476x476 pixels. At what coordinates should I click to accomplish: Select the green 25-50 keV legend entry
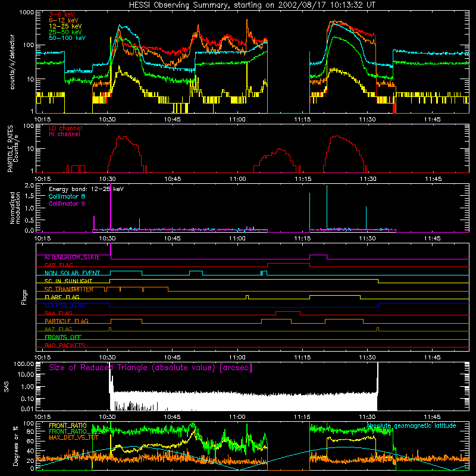[x=65, y=32]
